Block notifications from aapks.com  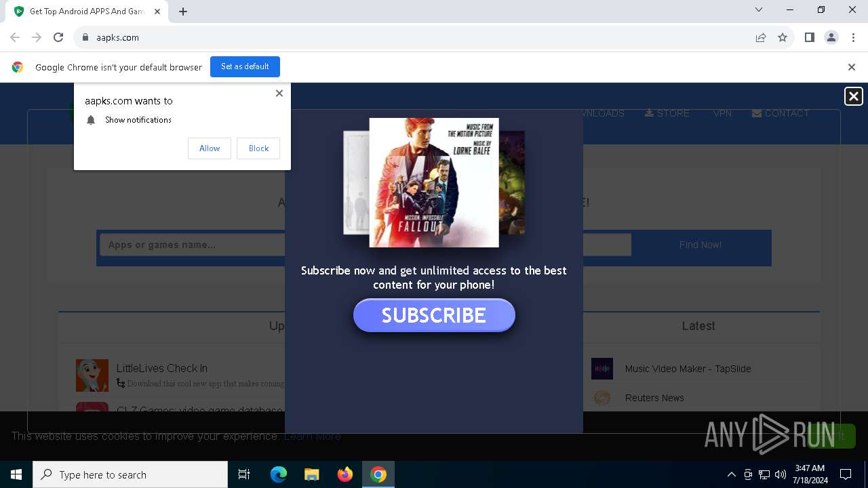tap(258, 148)
